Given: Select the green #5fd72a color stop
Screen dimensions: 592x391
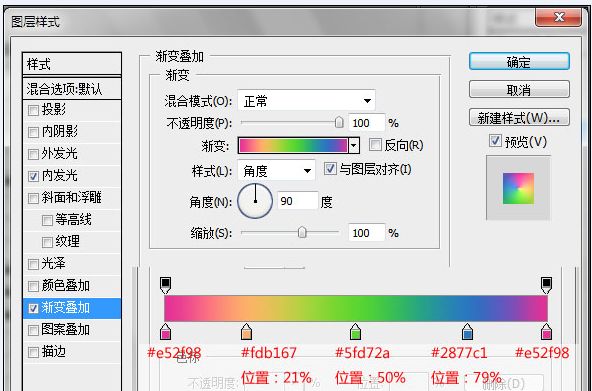Looking at the screenshot, I should pos(355,332).
